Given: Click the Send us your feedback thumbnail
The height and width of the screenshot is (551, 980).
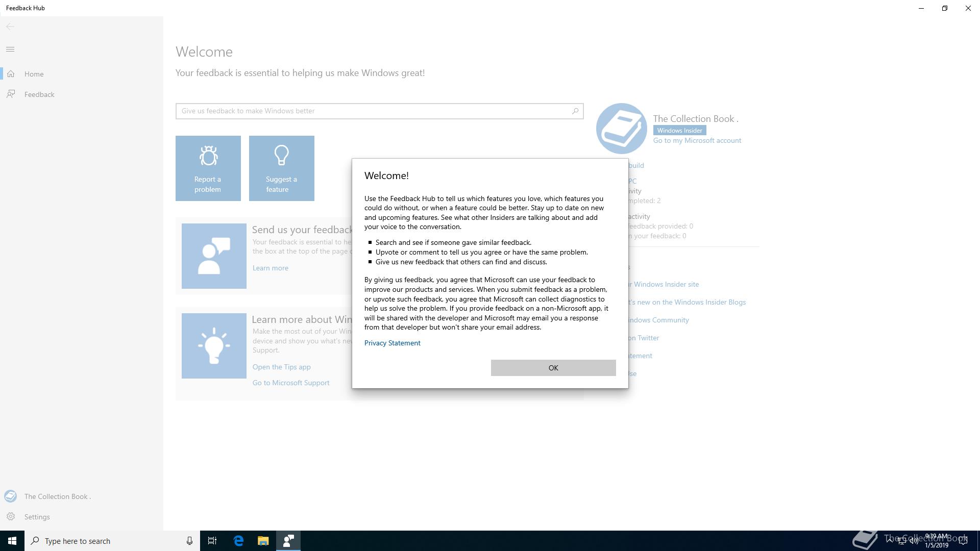Looking at the screenshot, I should 214,256.
